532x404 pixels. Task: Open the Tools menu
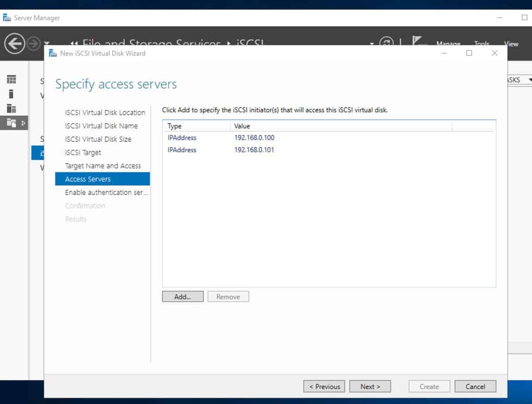click(481, 43)
